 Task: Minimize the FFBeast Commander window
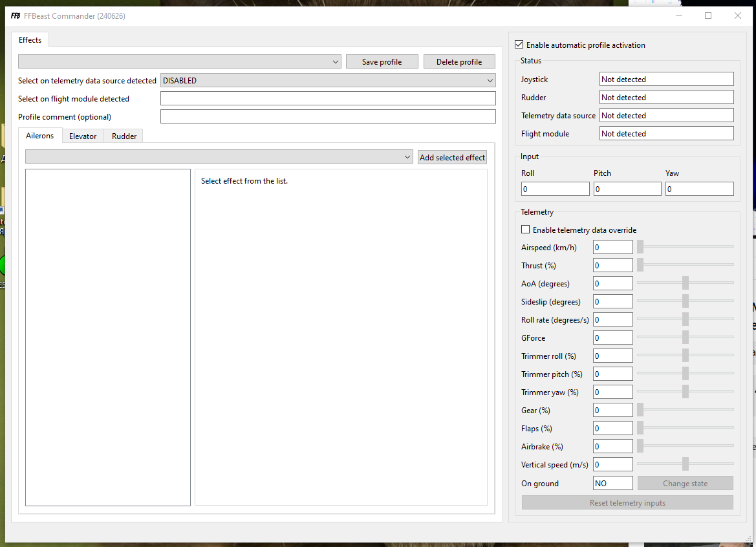[679, 16]
